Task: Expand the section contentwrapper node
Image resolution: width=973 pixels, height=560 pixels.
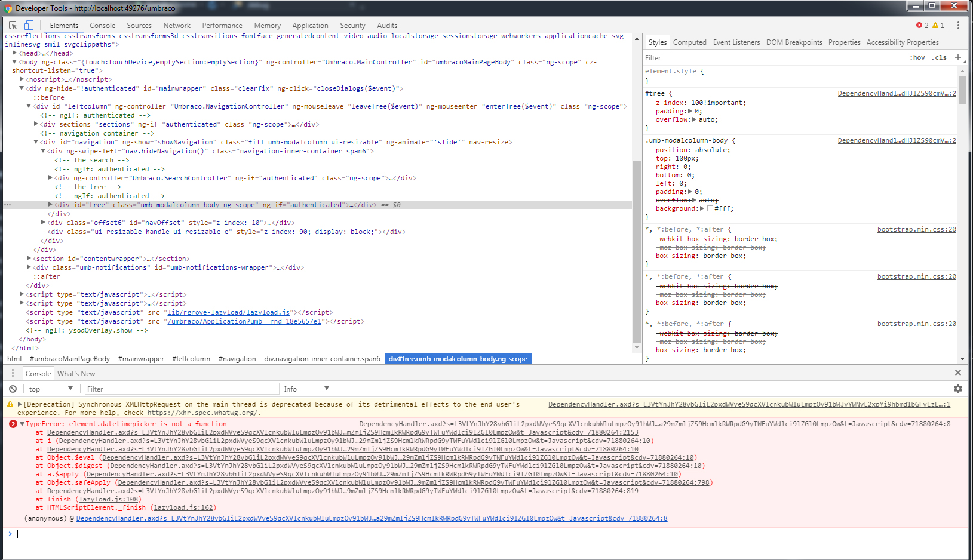Action: 29,259
